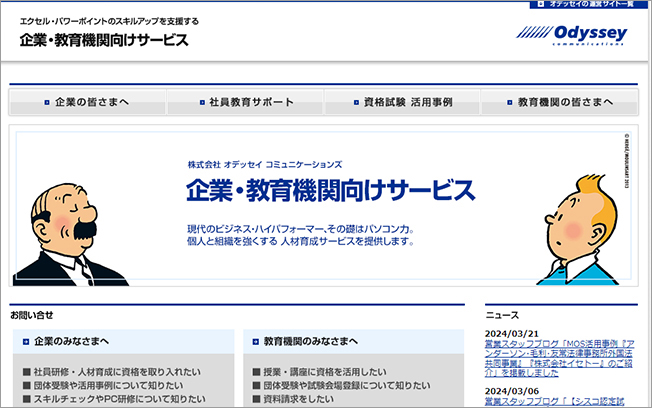652x408 pixels.
Task: Click arrow icon on 教育機関の皆さまへ tab
Action: point(509,102)
